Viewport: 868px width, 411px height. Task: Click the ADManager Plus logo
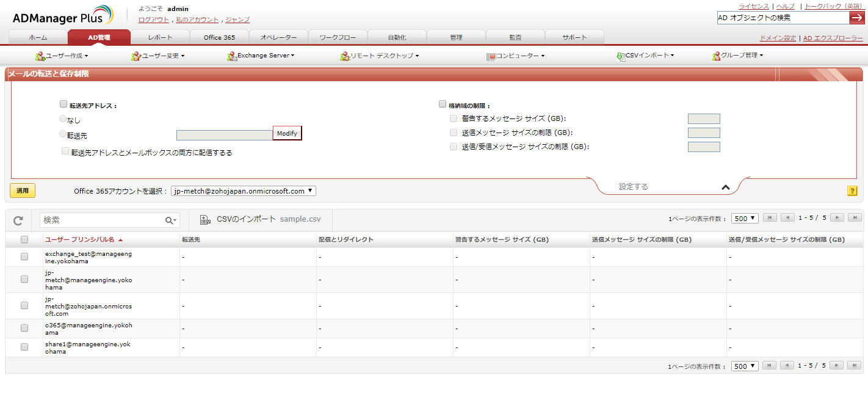tap(63, 16)
